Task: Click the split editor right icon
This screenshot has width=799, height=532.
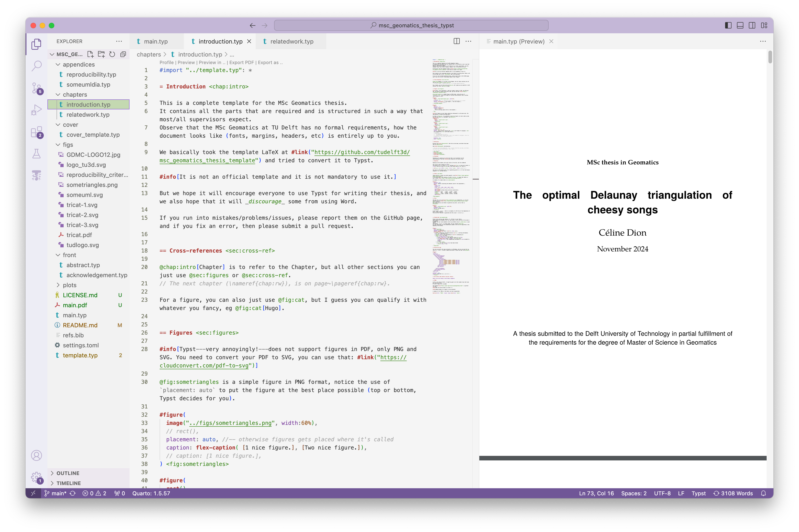Action: [457, 41]
